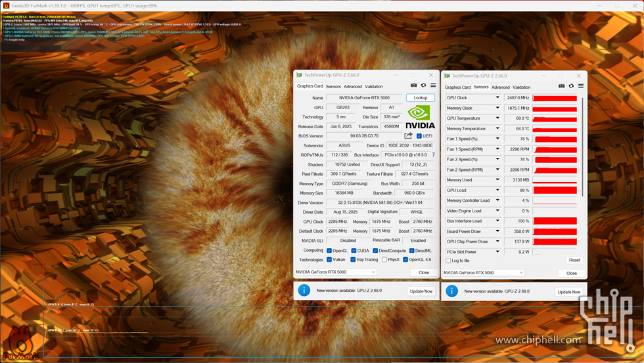Click GPU Clock red sensor graph
Screen dimensions: 644x363
click(555, 98)
